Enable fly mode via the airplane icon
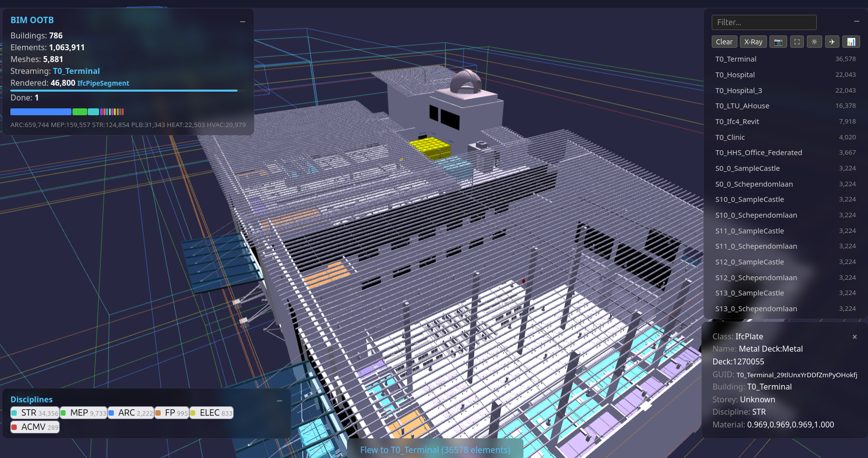The width and height of the screenshot is (868, 458). point(832,42)
